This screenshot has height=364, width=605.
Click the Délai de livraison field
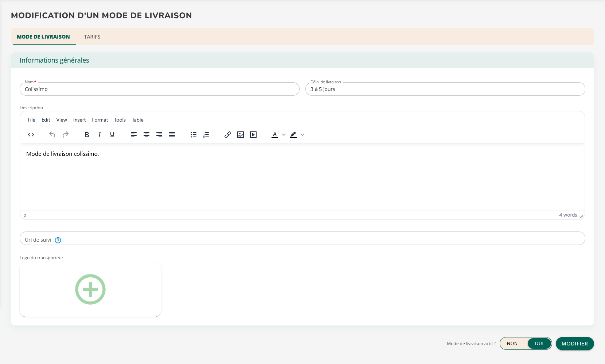445,89
